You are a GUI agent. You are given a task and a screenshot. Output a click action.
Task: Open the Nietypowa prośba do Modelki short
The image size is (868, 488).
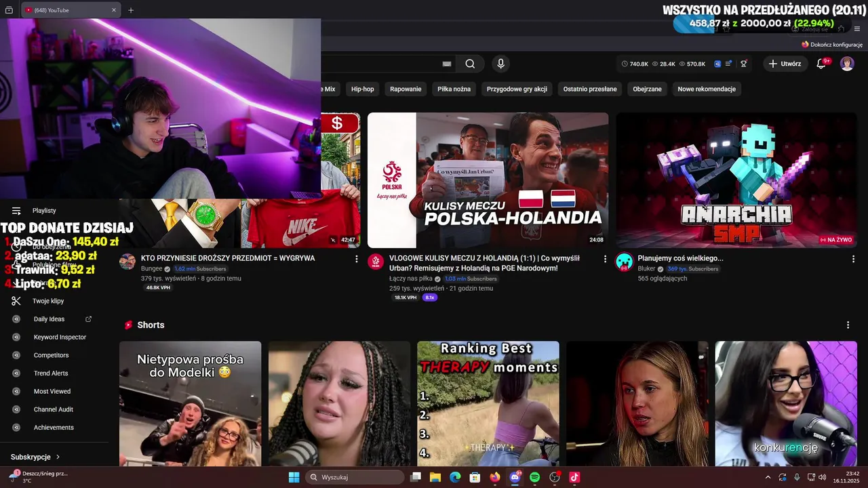pyautogui.click(x=190, y=403)
